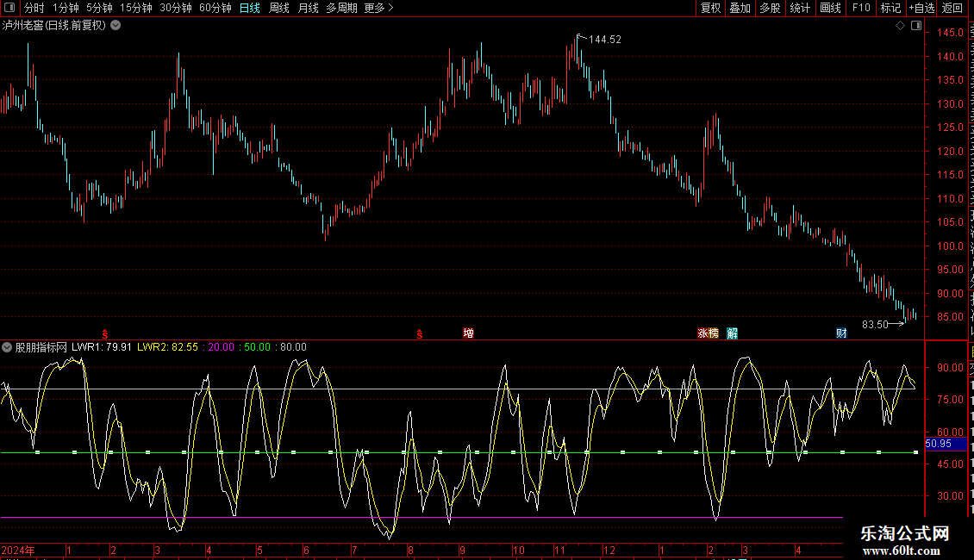Click the 统计 statistics button
The width and height of the screenshot is (974, 560).
pos(800,8)
